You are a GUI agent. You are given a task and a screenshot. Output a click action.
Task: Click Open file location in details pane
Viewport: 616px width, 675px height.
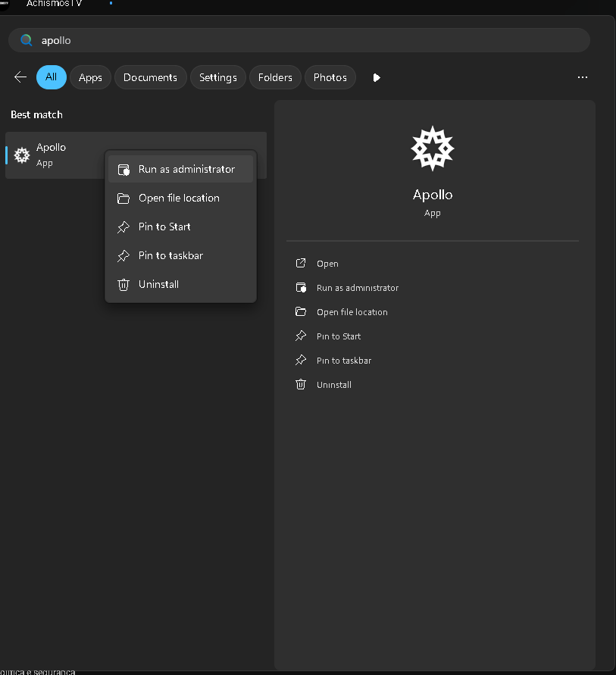pyautogui.click(x=352, y=312)
